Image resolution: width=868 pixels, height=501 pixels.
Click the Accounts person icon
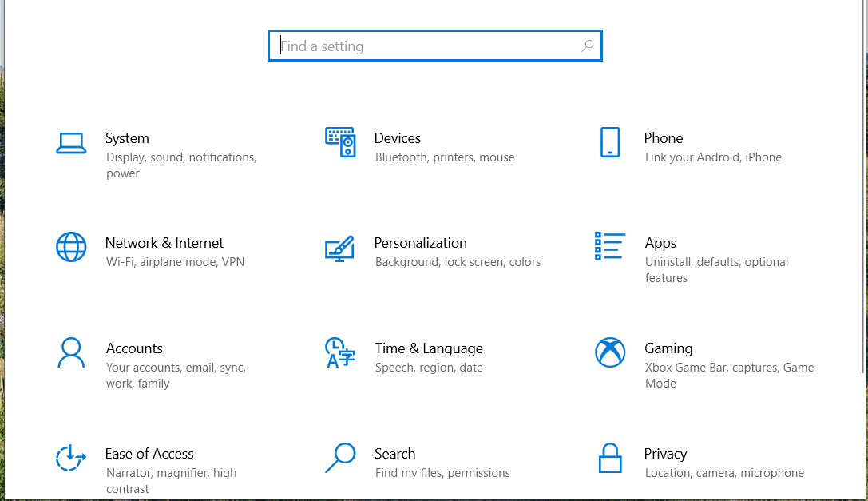tap(71, 352)
